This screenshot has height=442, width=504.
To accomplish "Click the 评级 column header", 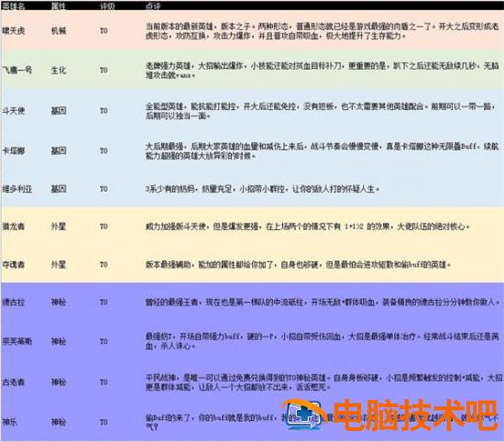I will pos(107,6).
